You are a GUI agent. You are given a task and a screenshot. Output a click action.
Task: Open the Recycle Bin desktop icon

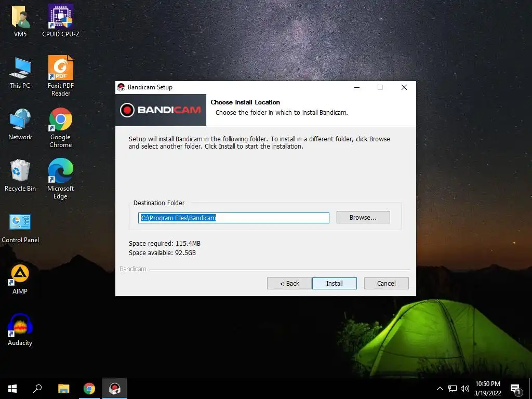click(20, 176)
